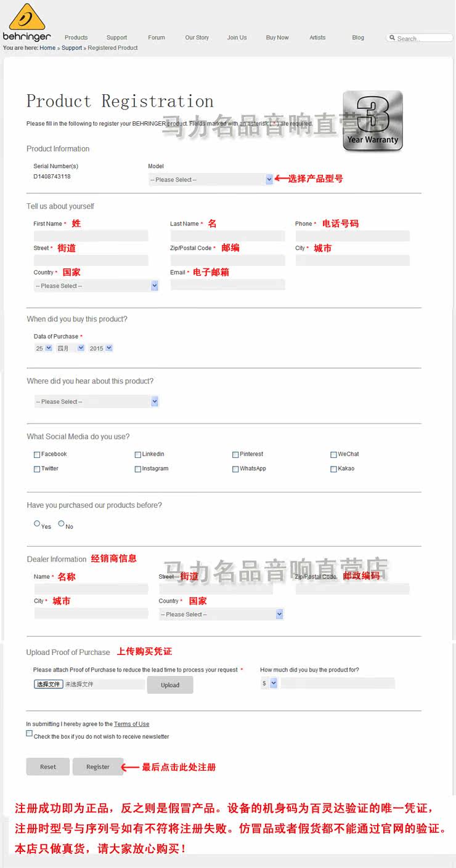Open the purchase year dropdown showing 2015
Image resolution: width=456 pixels, height=868 pixels.
[100, 348]
